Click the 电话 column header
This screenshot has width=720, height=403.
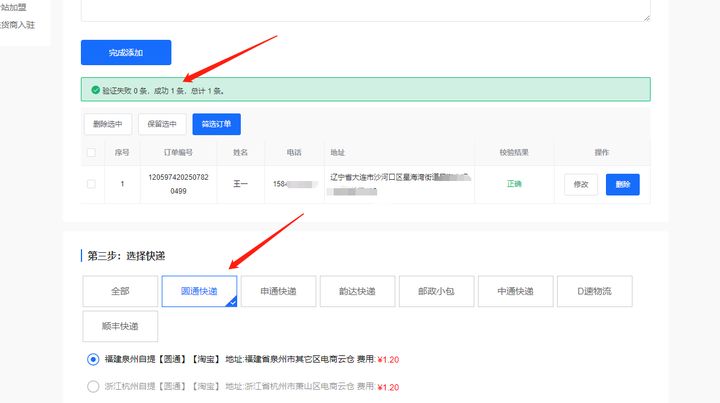[294, 152]
